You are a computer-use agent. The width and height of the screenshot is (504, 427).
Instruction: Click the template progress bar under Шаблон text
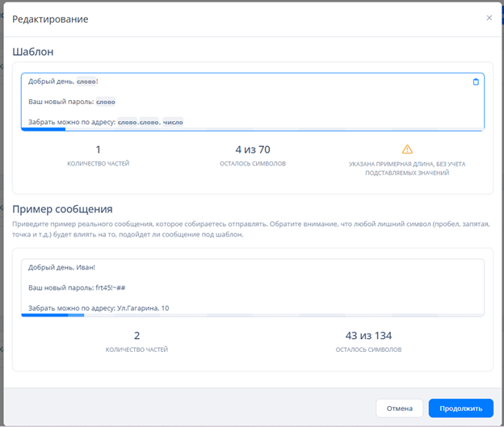(x=43, y=129)
